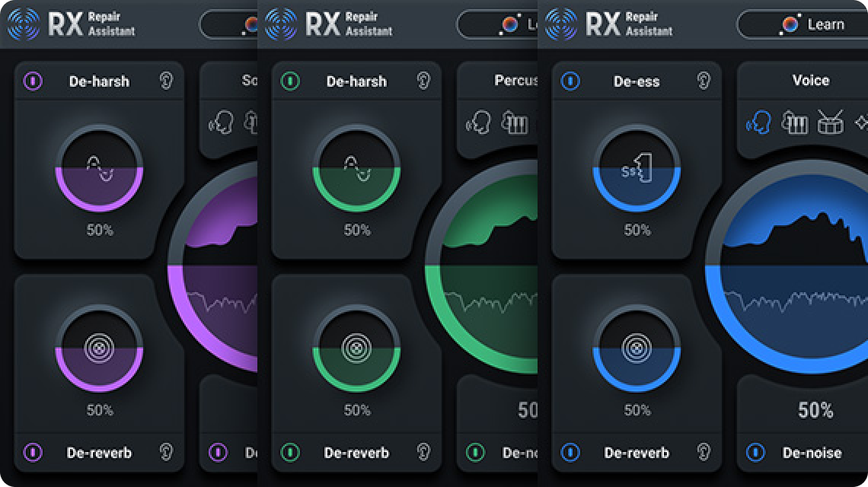Viewport: 868px width, 487px height.
Task: Click the concentric-rings De-reverb icon in the purple knob
Action: coord(99,348)
